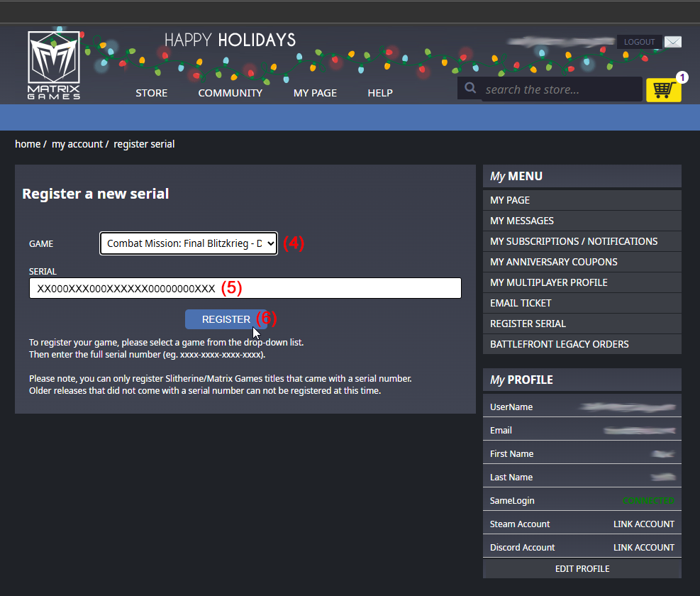Click the LOGOUT button
Viewport: 700px width, 596px height.
pyautogui.click(x=639, y=42)
